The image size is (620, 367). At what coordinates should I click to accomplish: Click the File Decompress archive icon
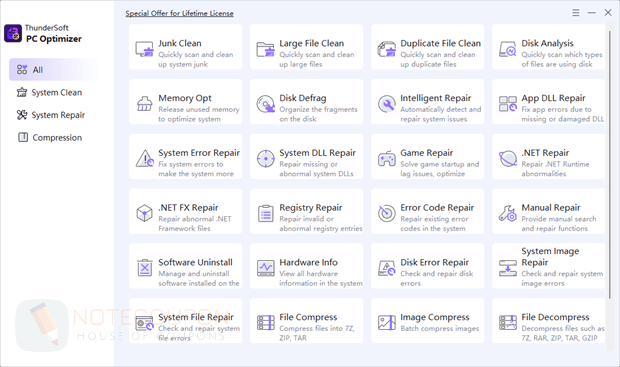pos(508,323)
